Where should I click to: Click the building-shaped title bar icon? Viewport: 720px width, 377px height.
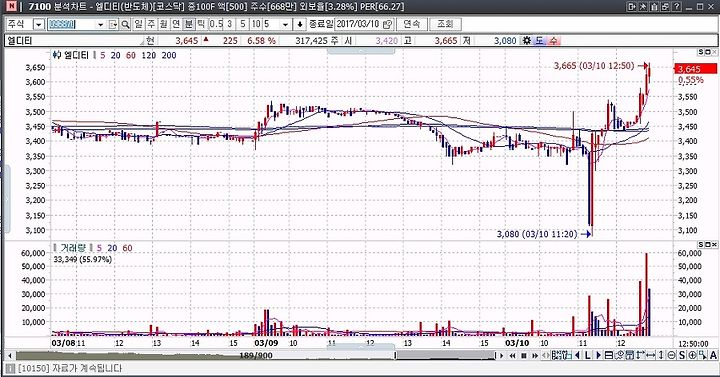click(x=654, y=6)
